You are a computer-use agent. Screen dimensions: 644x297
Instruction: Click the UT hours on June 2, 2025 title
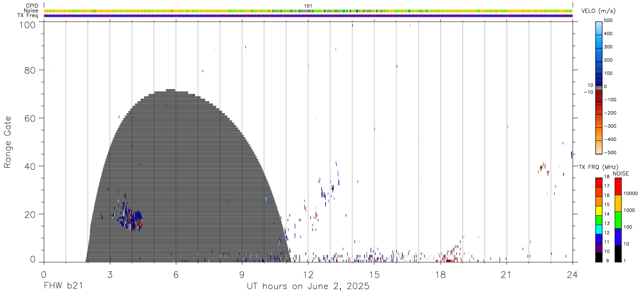(308, 286)
